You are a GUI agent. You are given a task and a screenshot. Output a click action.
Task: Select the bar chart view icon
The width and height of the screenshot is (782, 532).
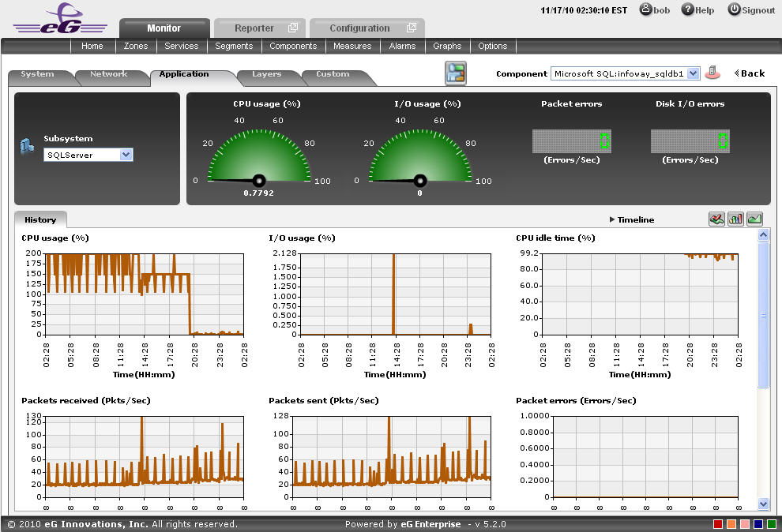[735, 219]
